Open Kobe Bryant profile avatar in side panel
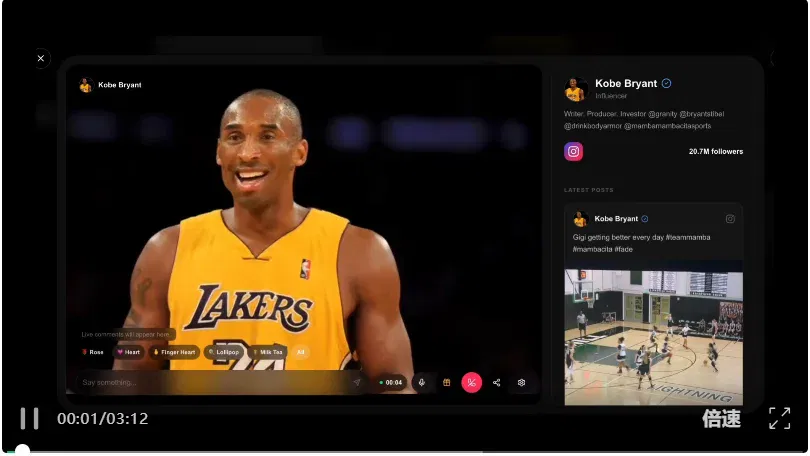The width and height of the screenshot is (810, 456). coord(575,89)
